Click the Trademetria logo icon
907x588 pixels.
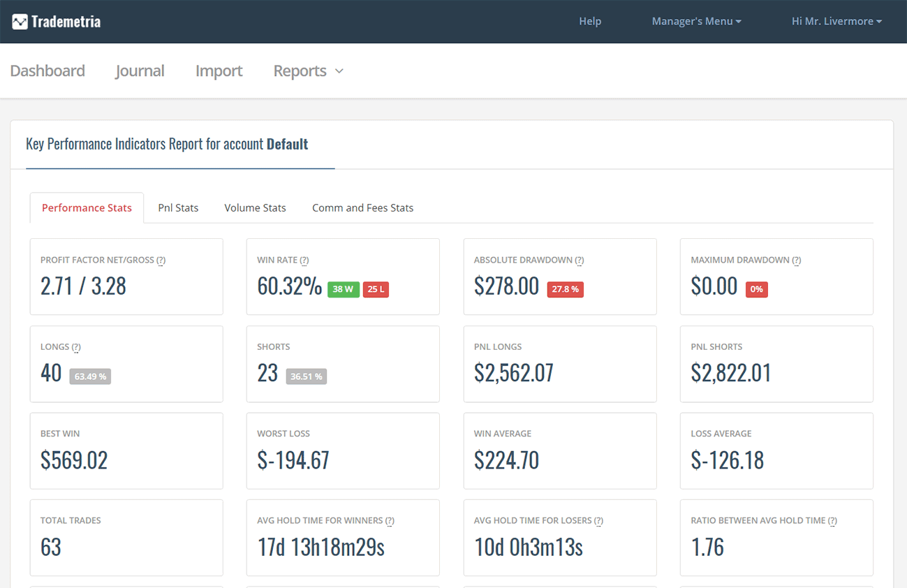(x=20, y=22)
